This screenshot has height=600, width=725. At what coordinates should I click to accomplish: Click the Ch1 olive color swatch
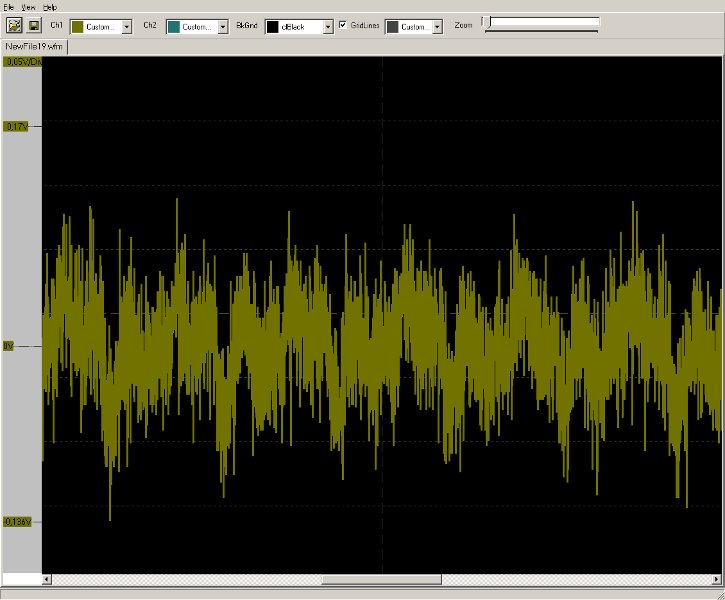point(76,27)
